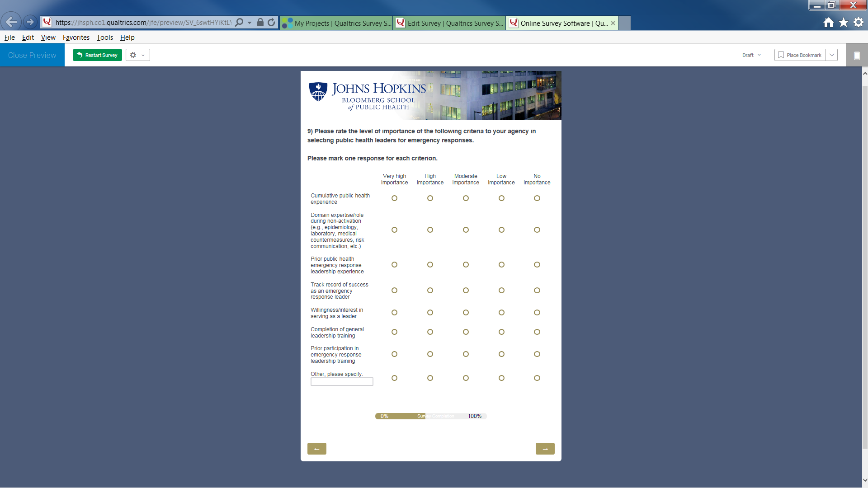Viewport: 868px width, 488px height.
Task: Click the address bar search magnifier icon
Action: click(240, 23)
